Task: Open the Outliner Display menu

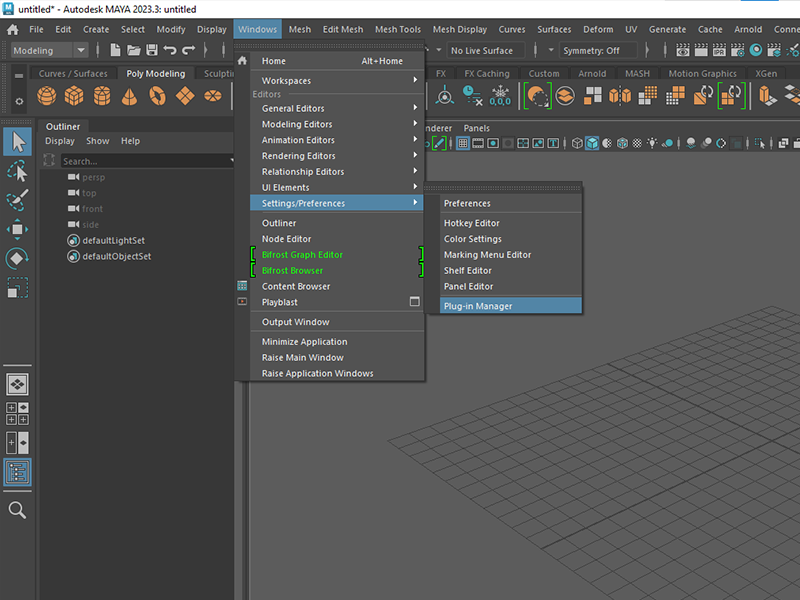Action: tap(60, 141)
